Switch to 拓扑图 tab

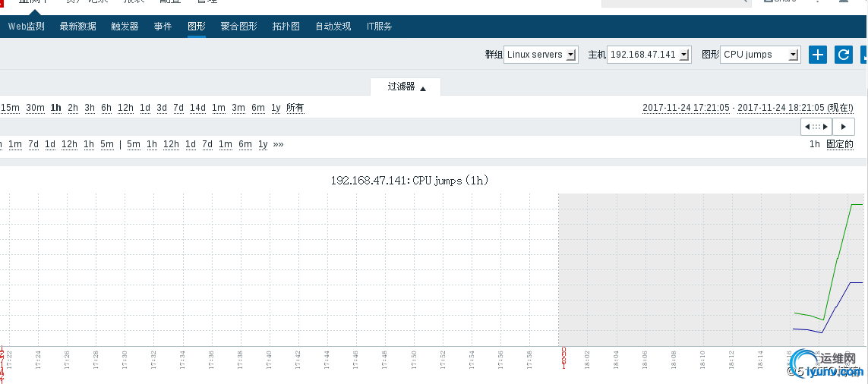tap(286, 26)
